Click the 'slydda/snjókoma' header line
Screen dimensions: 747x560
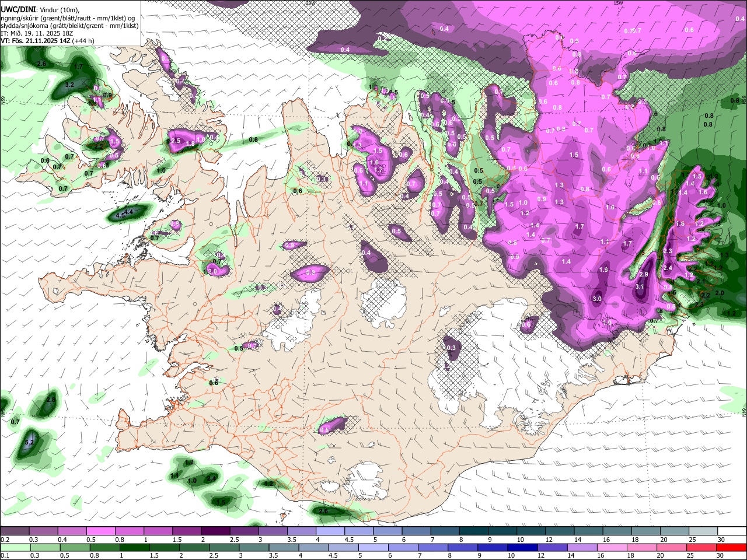[x=69, y=26]
